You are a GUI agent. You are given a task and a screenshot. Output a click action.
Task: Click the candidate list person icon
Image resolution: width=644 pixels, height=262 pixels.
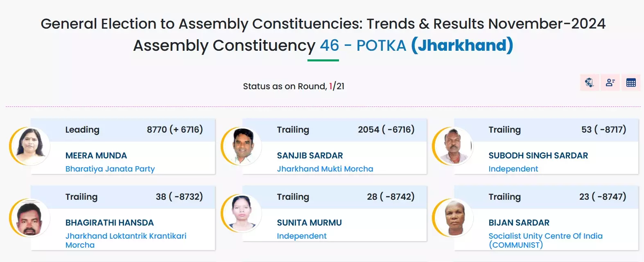tap(610, 83)
